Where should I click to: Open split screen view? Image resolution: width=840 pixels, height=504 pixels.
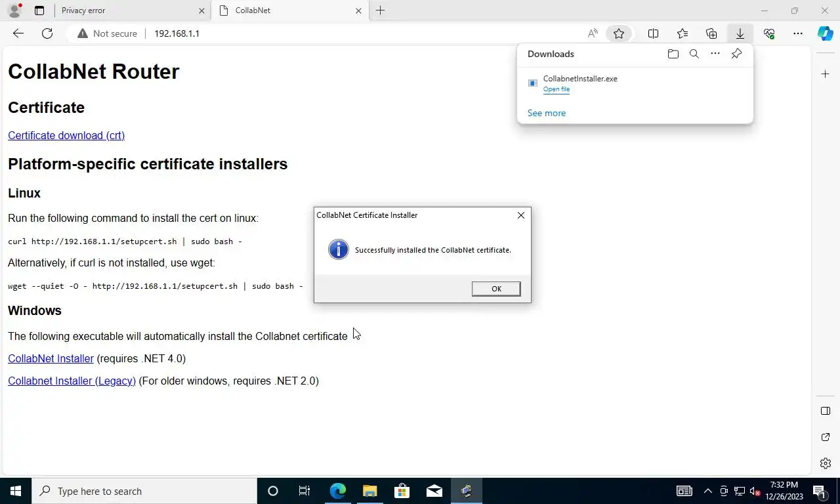pyautogui.click(x=653, y=33)
